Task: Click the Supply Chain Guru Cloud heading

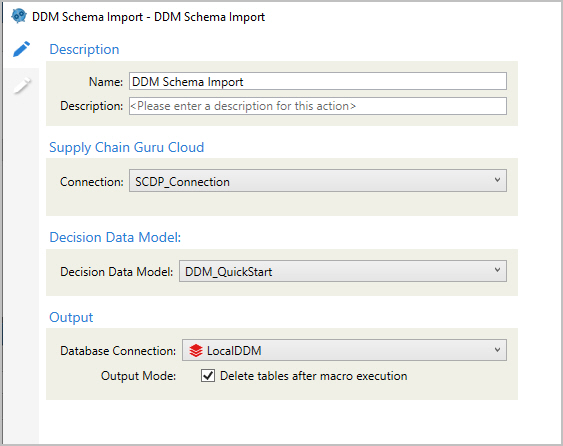Action: pos(126,148)
